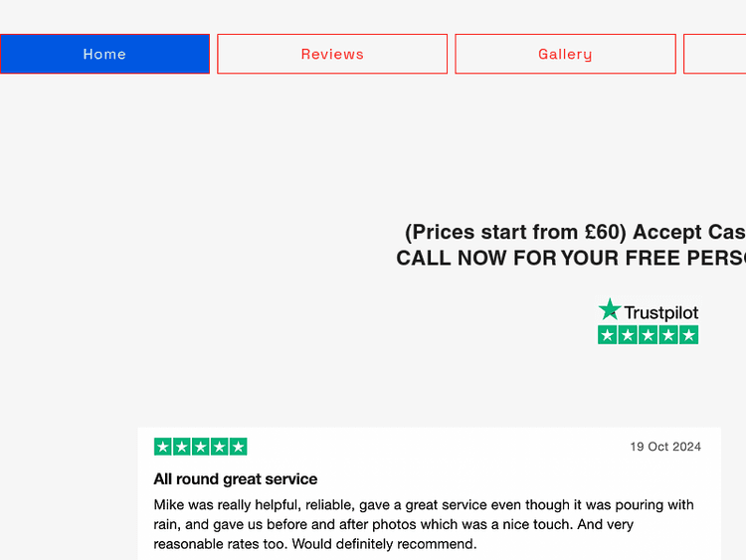Select third star of the review rating
The height and width of the screenshot is (560, 746).
click(201, 447)
